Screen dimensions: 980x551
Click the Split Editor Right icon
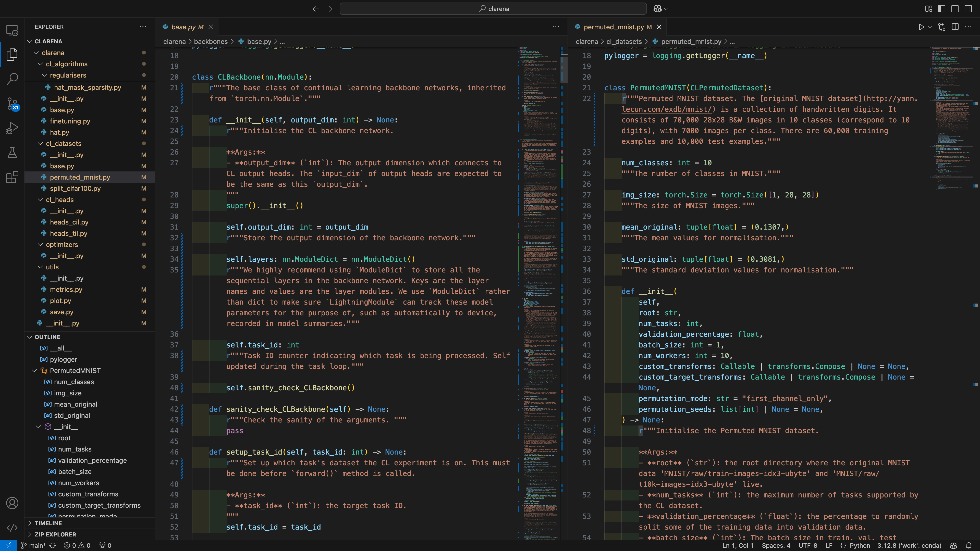pyautogui.click(x=955, y=27)
